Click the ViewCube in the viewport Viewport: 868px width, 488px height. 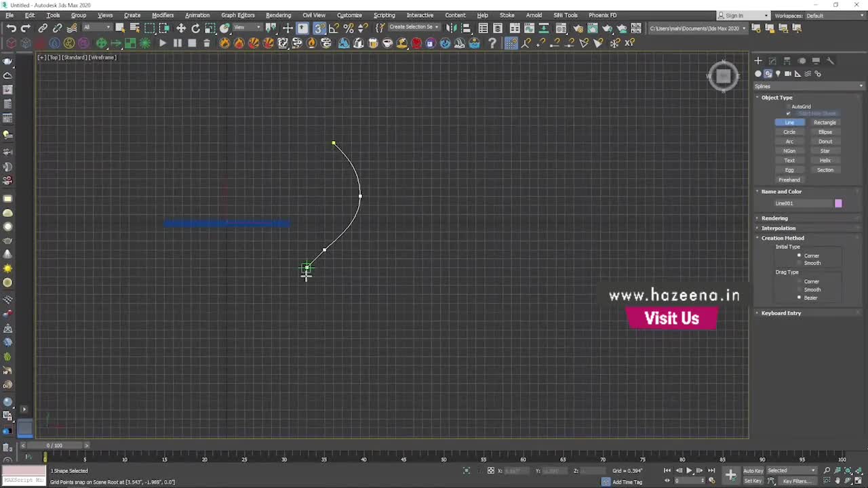coord(723,76)
